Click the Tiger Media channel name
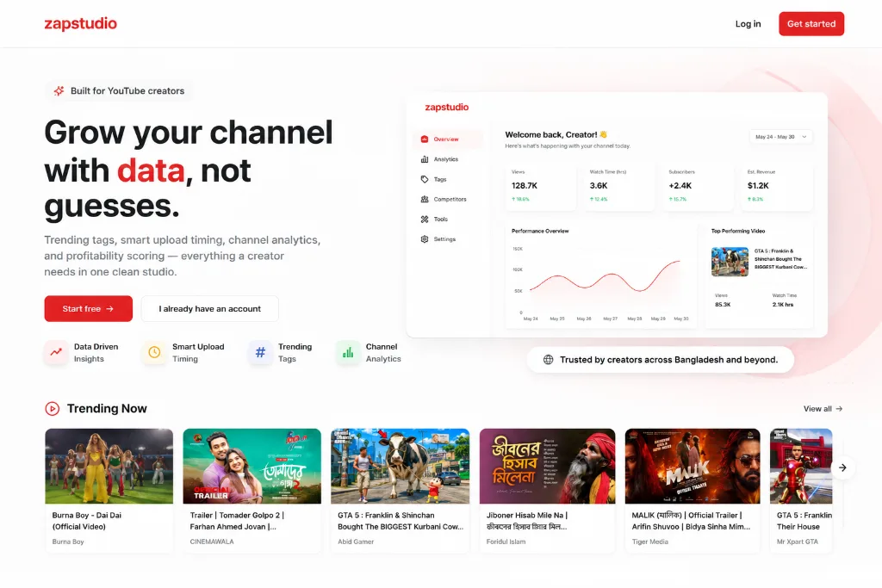 (x=649, y=542)
